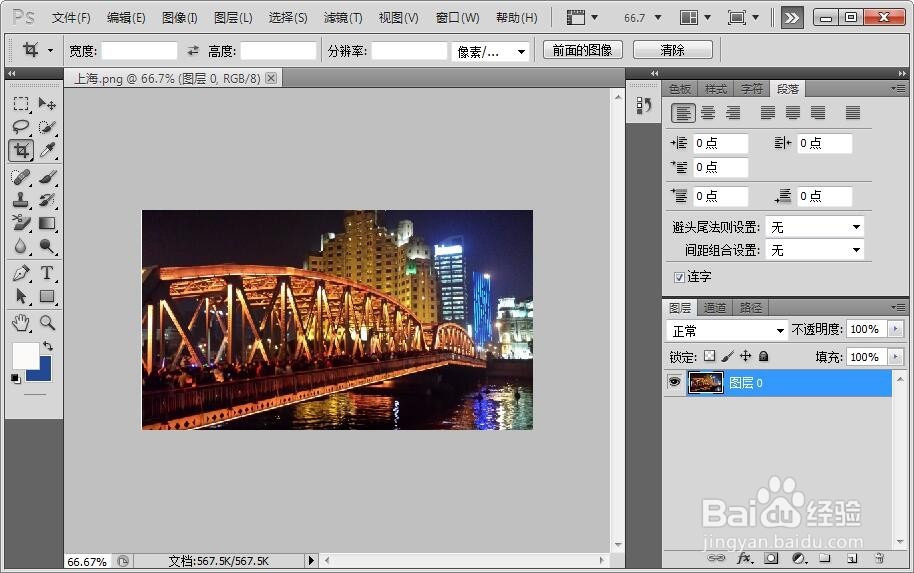Select the Lasso tool
Viewport: 914px width, 573px height.
(21, 126)
